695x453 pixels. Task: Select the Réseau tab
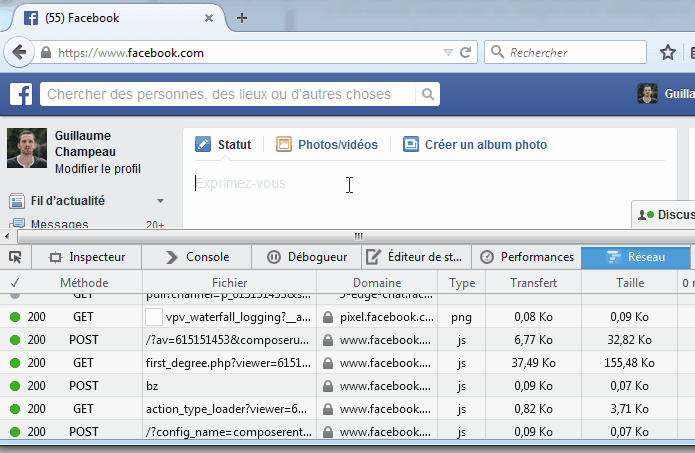(x=636, y=257)
